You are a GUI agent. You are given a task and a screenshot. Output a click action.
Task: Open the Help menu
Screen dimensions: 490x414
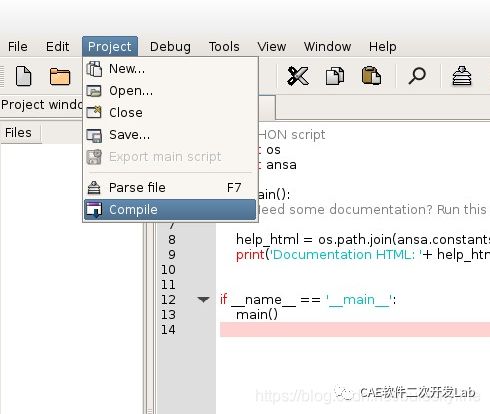pos(383,47)
